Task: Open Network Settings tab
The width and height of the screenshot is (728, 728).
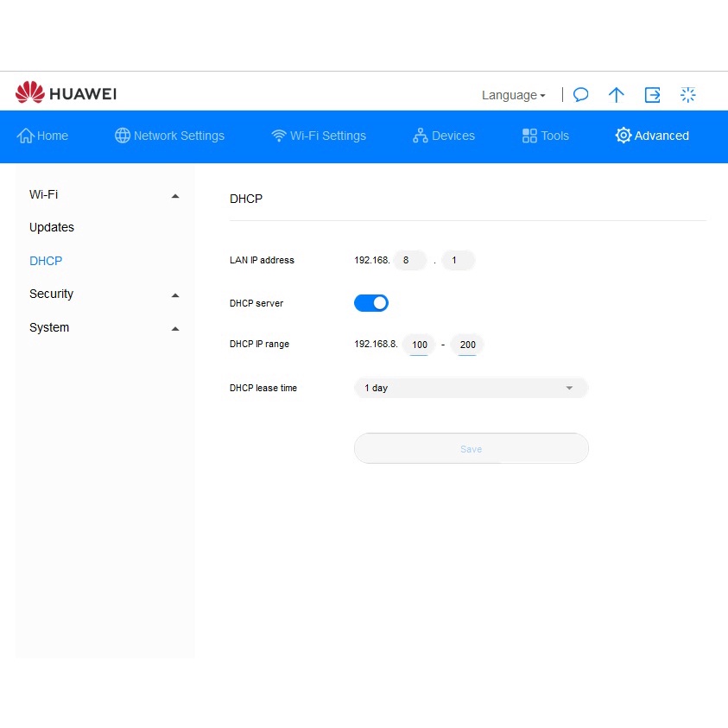Action: click(169, 136)
